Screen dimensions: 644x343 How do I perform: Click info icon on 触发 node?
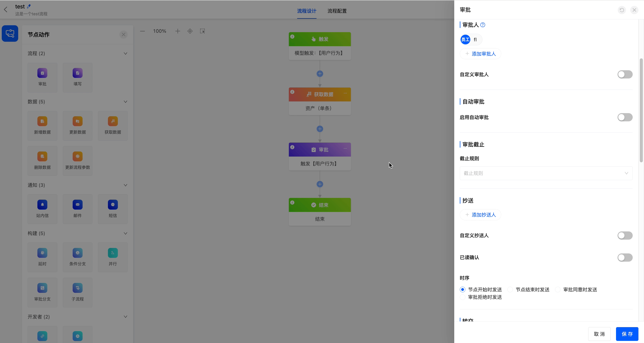292,36
